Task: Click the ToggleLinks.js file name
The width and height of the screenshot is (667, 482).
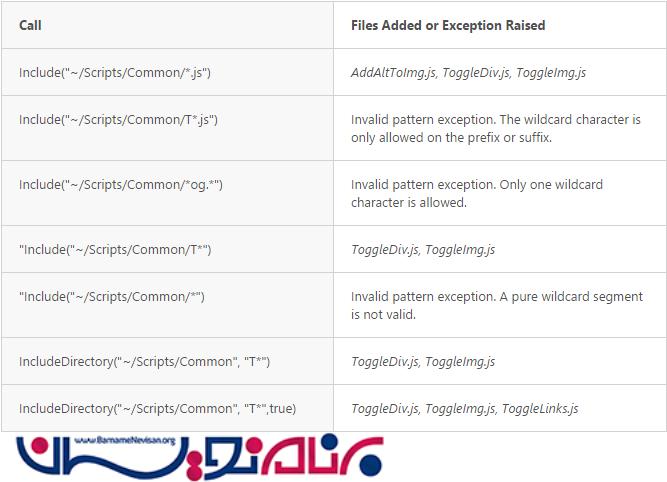Action: [x=540, y=408]
